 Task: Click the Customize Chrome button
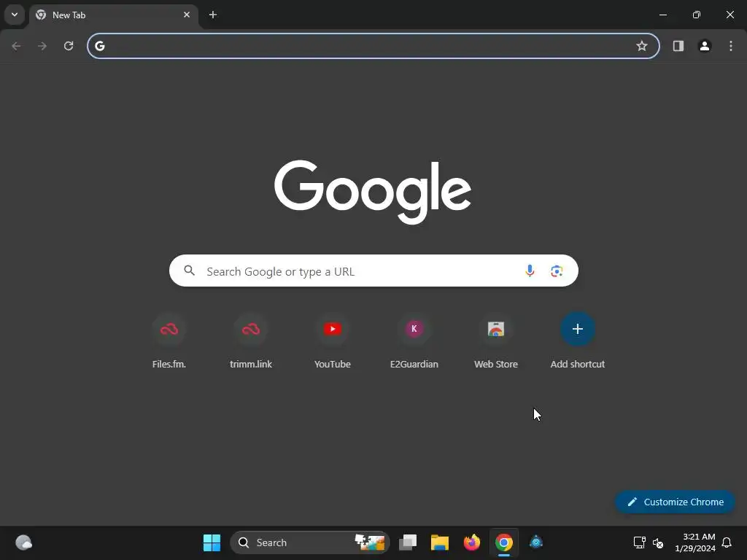coord(675,502)
